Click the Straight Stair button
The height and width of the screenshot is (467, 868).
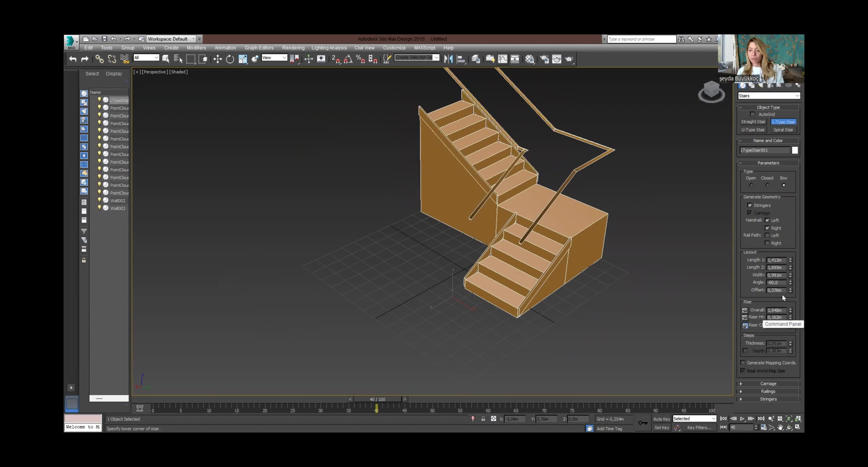click(x=753, y=122)
